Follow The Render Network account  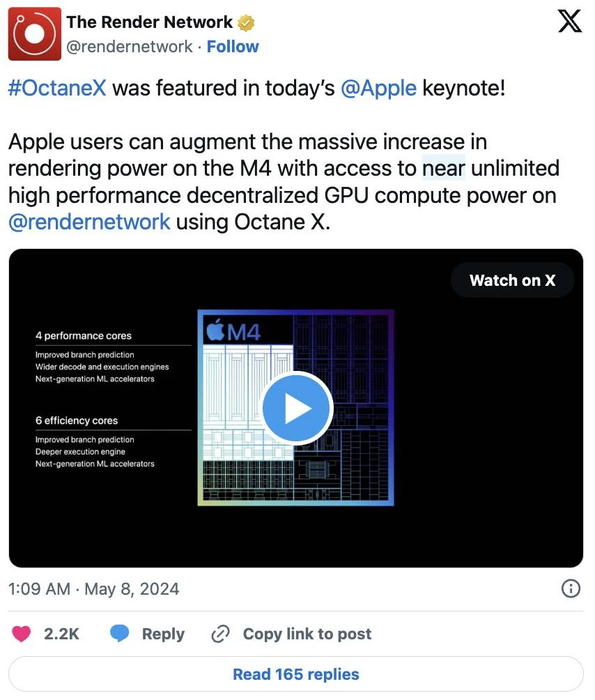tap(233, 47)
